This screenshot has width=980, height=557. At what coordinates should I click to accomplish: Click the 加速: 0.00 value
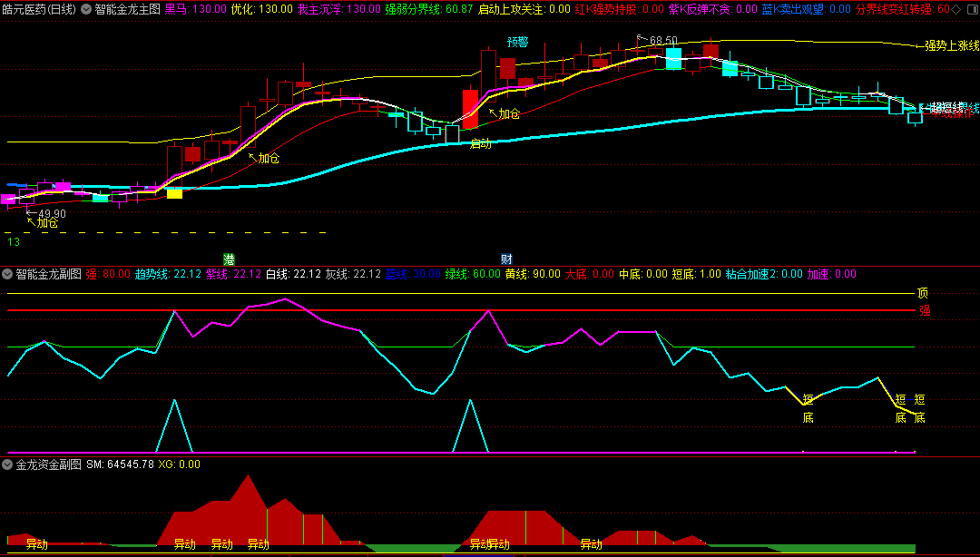point(831,274)
